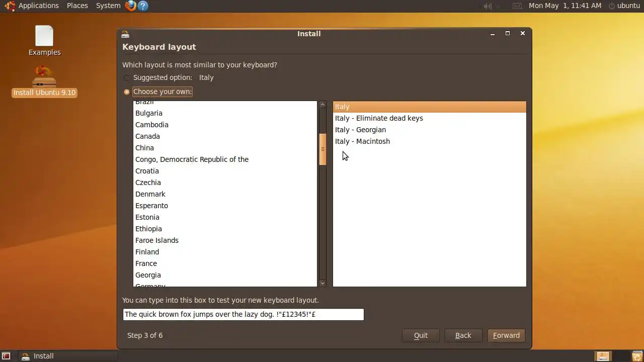Select the highlighted Italy layout variant
This screenshot has height=362, width=644.
pos(429,107)
